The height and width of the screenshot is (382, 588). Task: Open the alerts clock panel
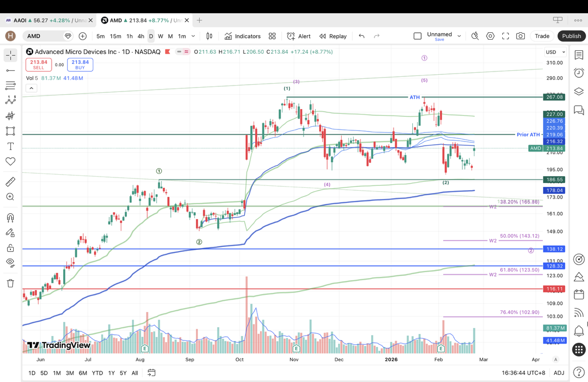[579, 73]
